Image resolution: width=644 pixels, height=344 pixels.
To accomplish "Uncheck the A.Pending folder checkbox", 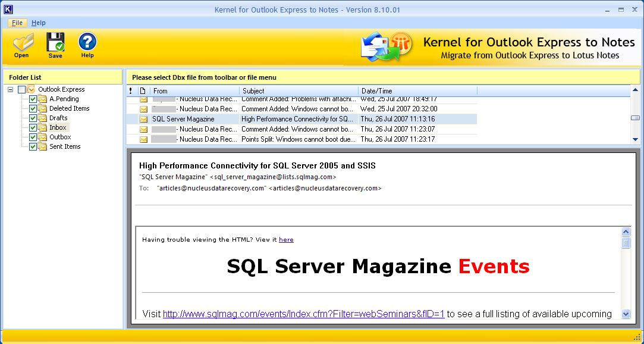I will [x=33, y=99].
